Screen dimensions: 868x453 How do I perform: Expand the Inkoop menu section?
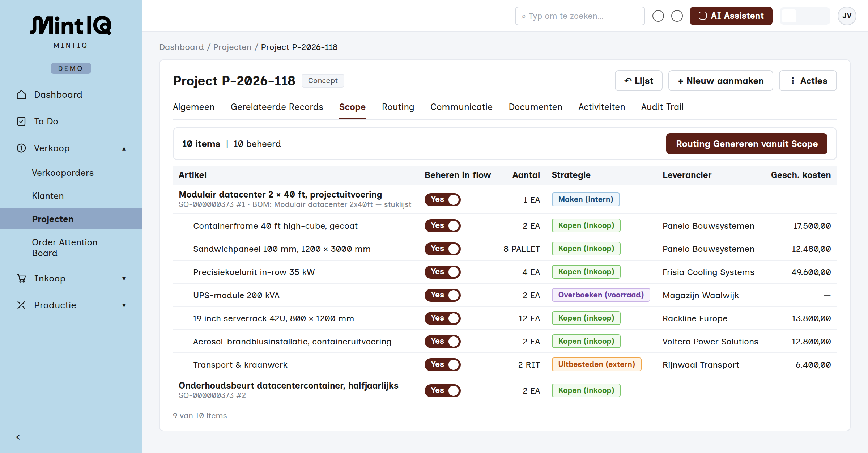coord(124,279)
